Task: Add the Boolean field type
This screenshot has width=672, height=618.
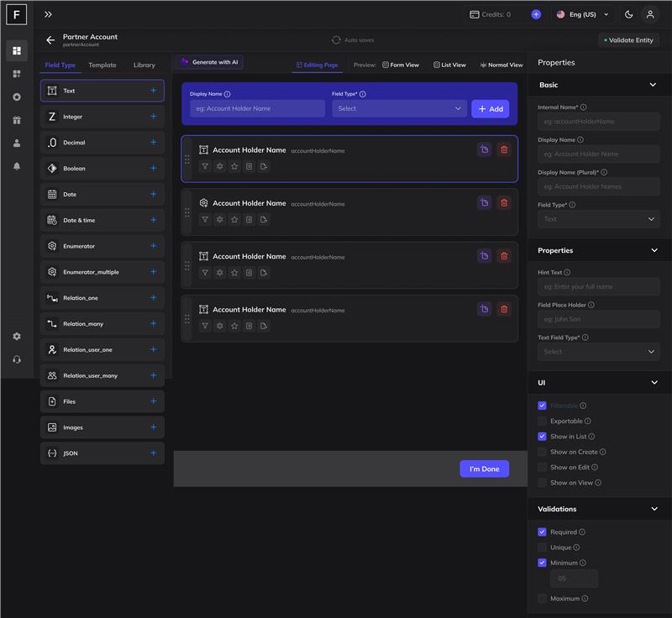Action: click(153, 168)
